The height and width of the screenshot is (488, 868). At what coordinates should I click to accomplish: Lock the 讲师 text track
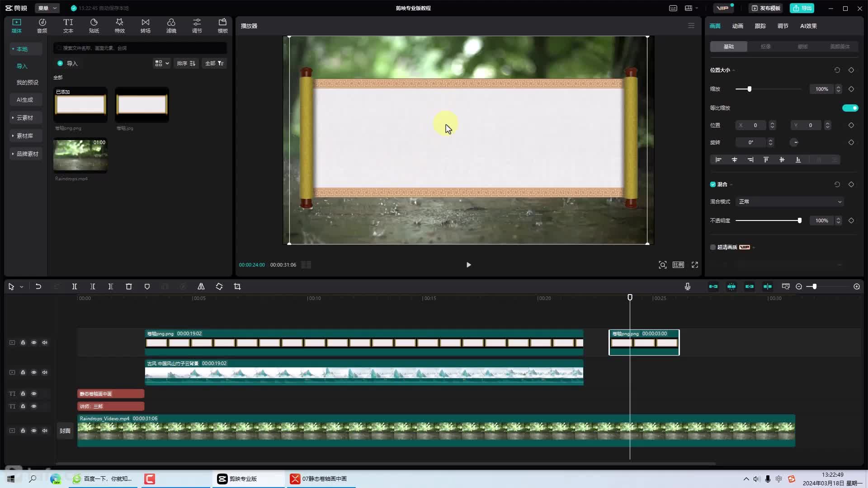[x=23, y=406]
